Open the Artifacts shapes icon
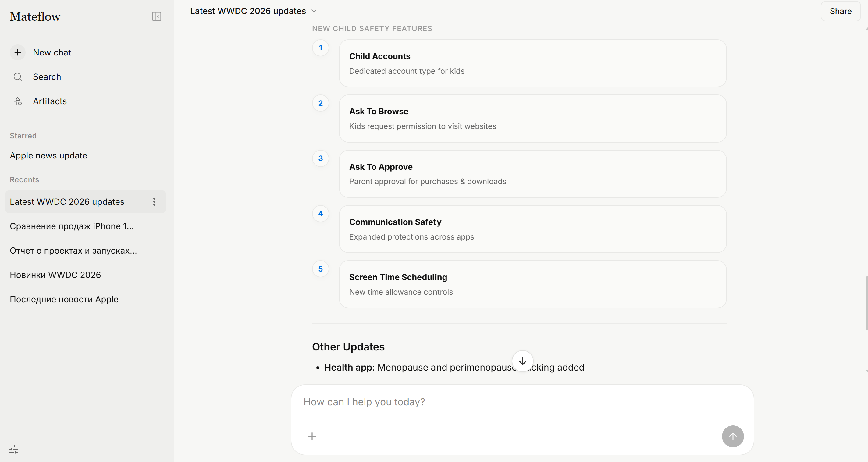The image size is (868, 462). [x=17, y=101]
